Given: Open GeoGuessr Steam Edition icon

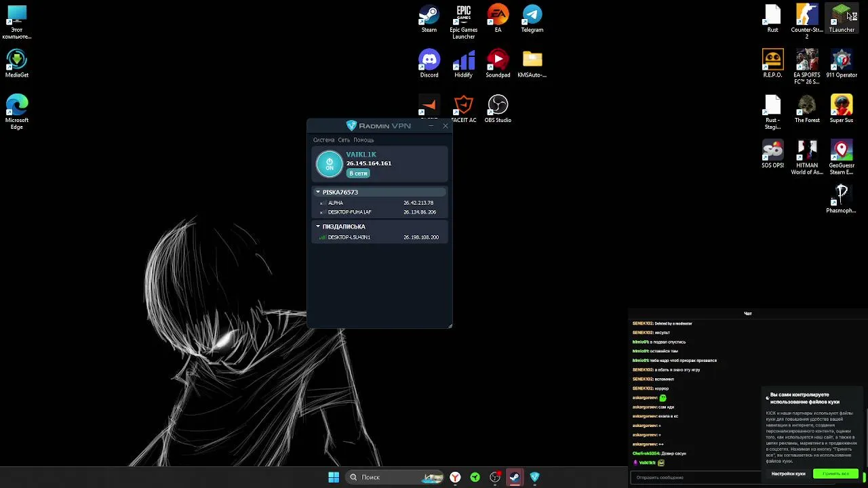Looking at the screenshot, I should pyautogui.click(x=842, y=157).
